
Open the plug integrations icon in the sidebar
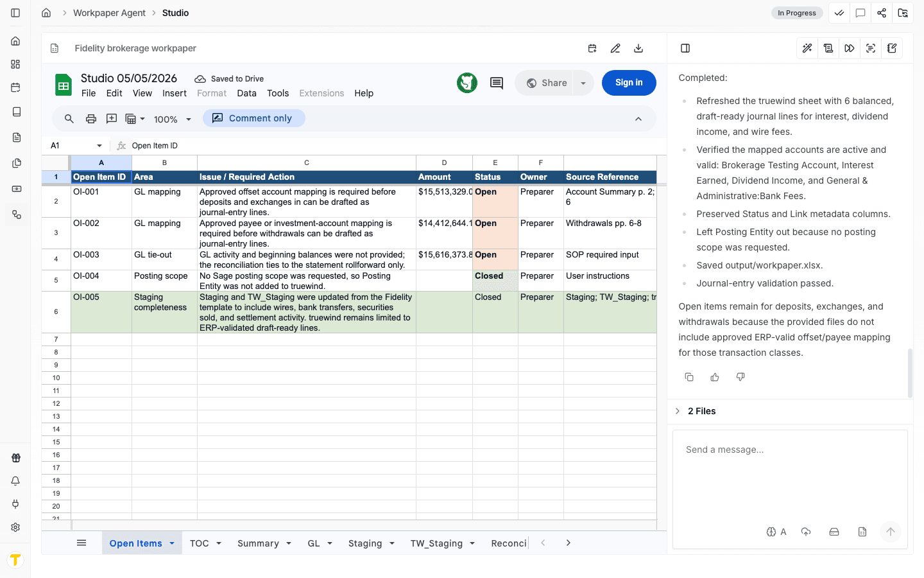coord(15,504)
